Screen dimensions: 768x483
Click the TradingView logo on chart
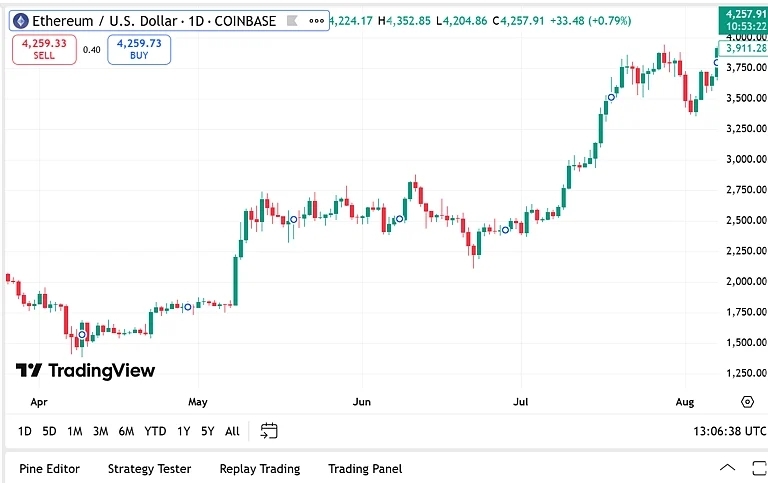(x=86, y=371)
